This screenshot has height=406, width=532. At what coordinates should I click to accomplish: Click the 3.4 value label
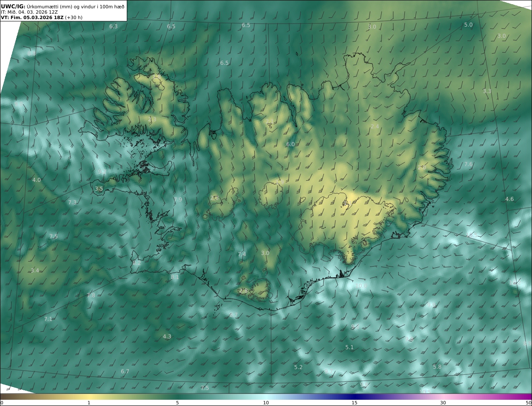(x=35, y=270)
